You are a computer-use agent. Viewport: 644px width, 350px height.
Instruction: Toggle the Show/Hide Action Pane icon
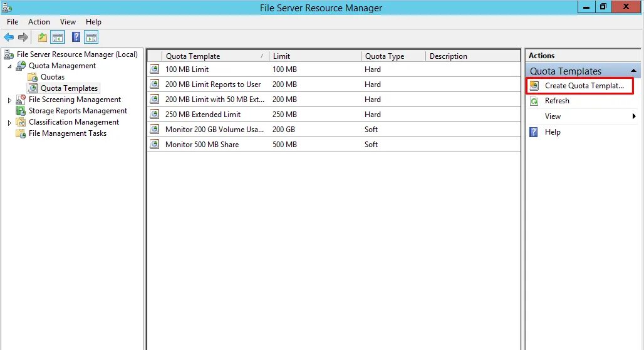[x=91, y=38]
